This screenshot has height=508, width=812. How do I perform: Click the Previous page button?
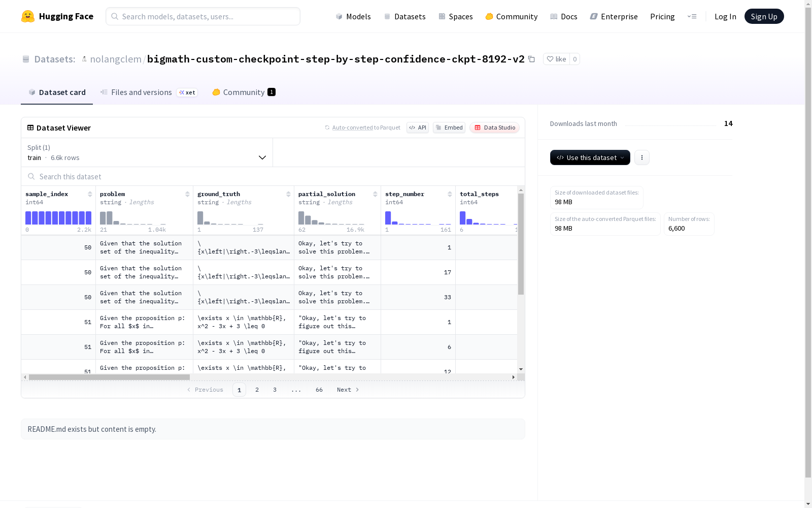205,390
